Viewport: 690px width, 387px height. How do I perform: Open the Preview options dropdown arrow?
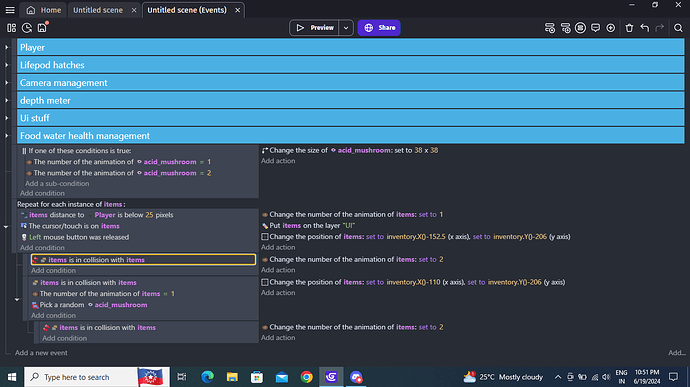click(346, 28)
